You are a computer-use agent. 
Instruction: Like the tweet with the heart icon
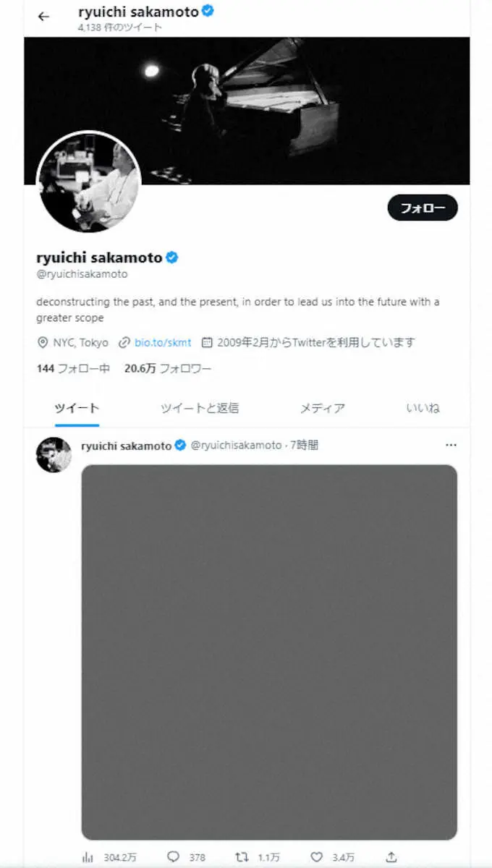(x=316, y=857)
